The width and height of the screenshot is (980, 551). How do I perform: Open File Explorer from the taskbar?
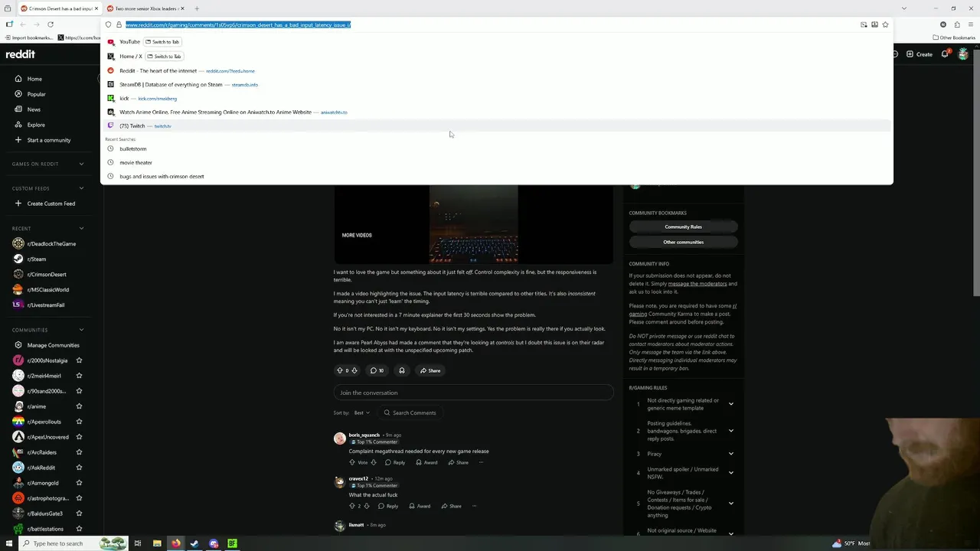click(157, 543)
